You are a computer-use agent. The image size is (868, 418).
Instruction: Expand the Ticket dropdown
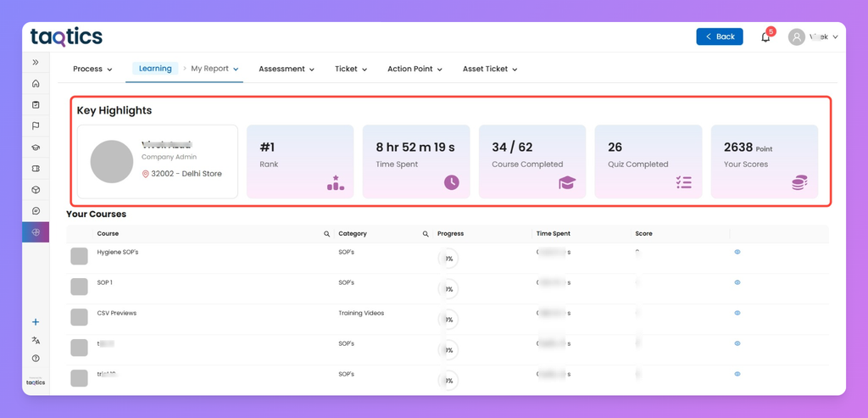(x=351, y=70)
